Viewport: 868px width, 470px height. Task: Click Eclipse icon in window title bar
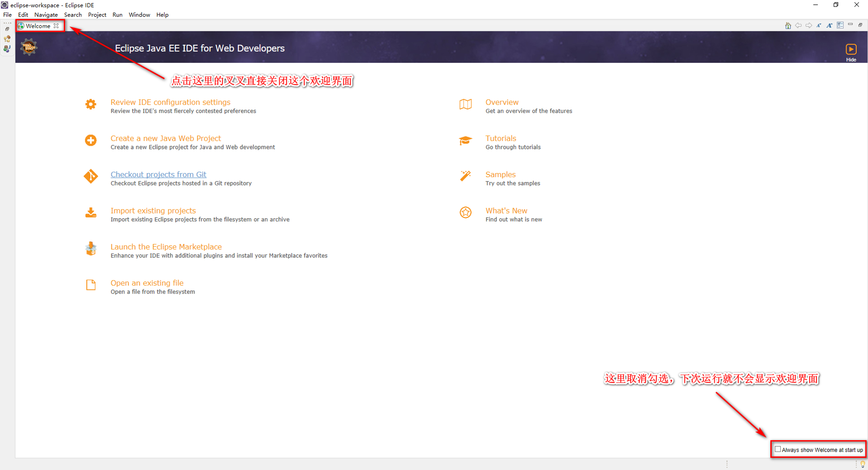(x=4, y=5)
